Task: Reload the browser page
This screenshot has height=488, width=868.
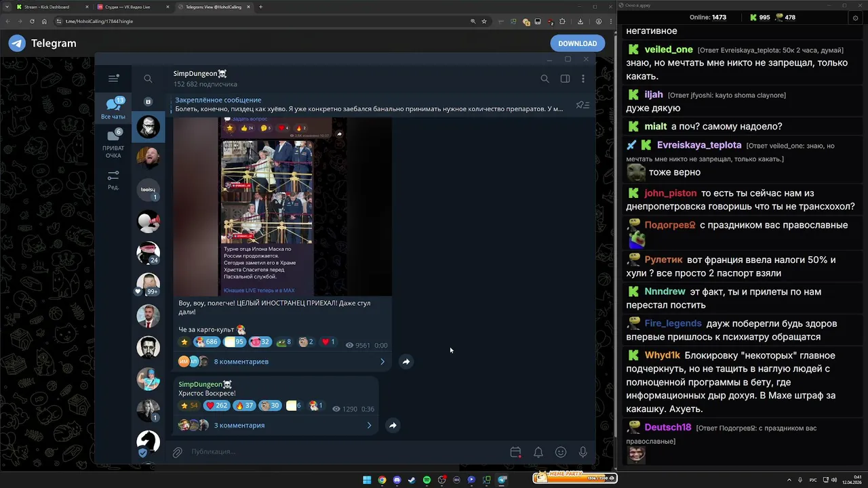Action: [x=31, y=21]
